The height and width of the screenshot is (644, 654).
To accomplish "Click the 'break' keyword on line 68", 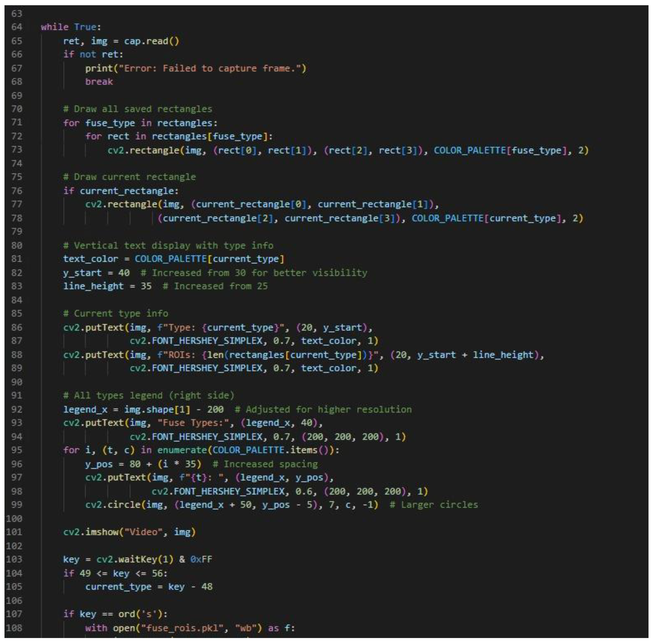I will click(x=99, y=82).
